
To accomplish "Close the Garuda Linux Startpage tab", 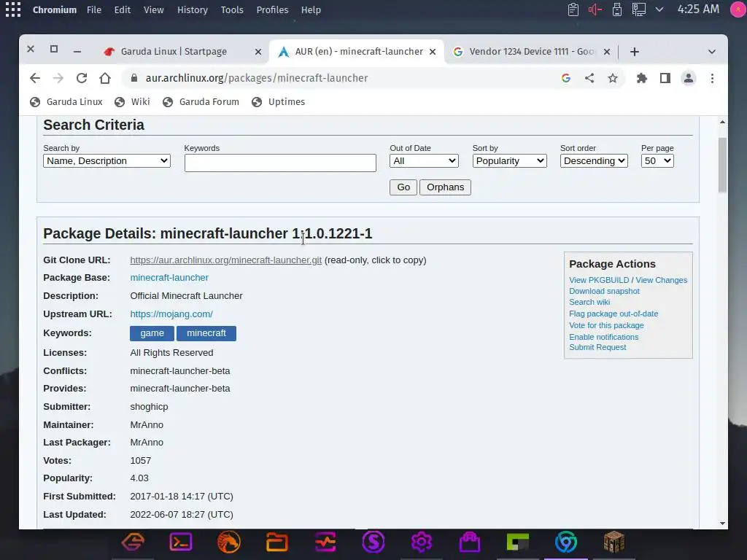I will (258, 52).
